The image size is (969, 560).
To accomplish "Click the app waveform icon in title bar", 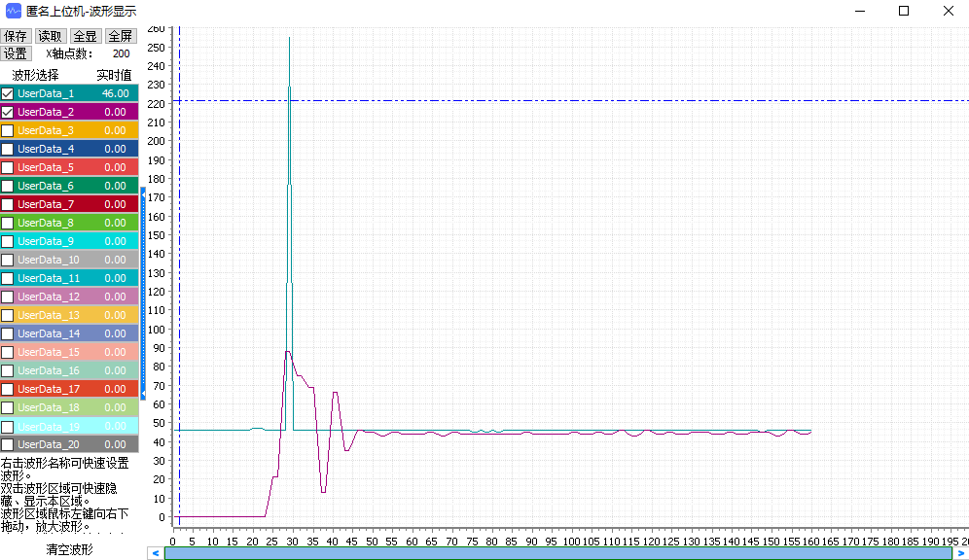I will coord(13,11).
